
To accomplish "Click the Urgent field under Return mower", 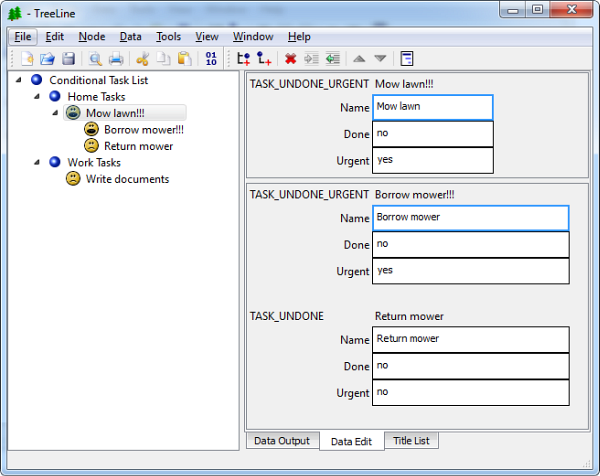I will coord(471,393).
